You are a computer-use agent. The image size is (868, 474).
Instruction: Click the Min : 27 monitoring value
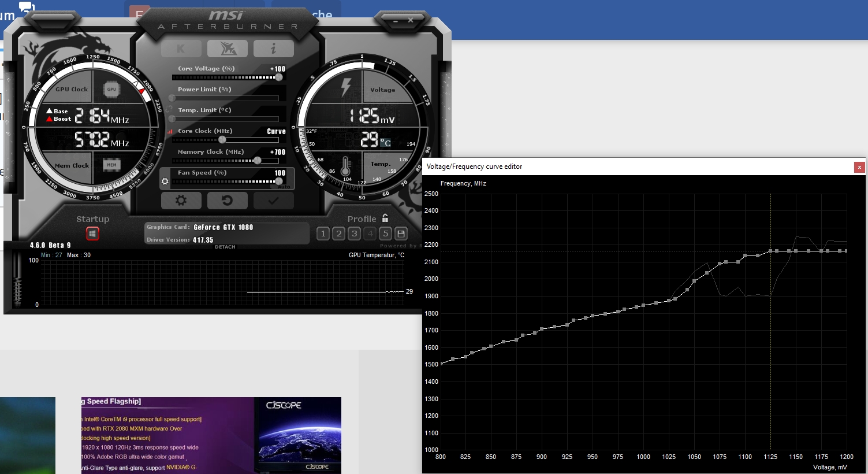point(51,255)
